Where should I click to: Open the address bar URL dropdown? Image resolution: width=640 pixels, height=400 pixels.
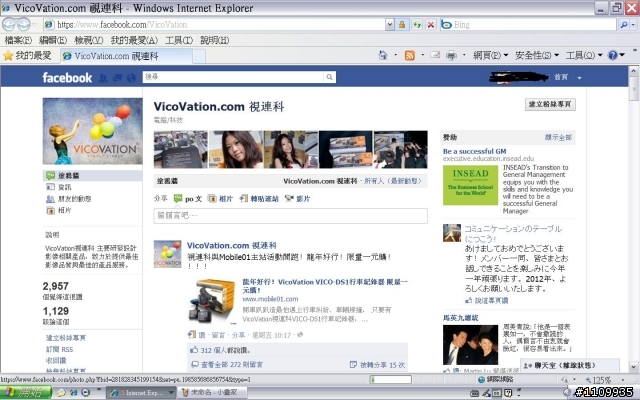(390, 25)
